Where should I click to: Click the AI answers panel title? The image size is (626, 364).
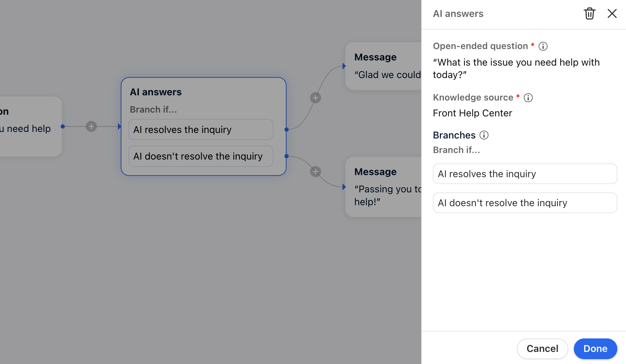click(x=458, y=14)
